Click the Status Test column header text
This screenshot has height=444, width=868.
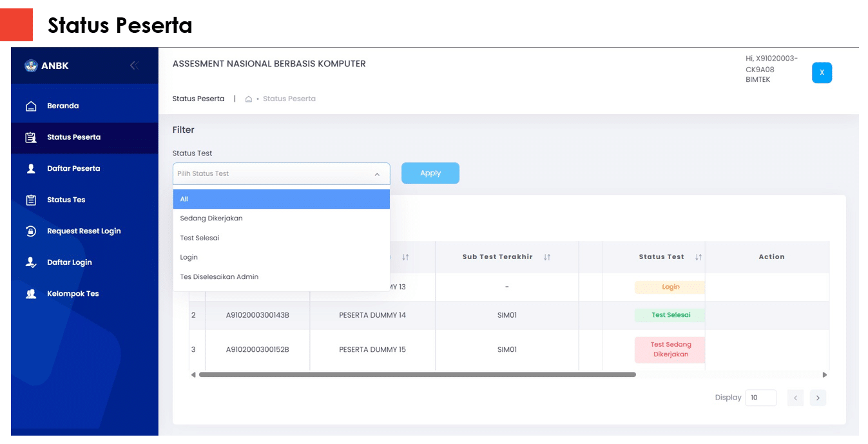pyautogui.click(x=661, y=257)
